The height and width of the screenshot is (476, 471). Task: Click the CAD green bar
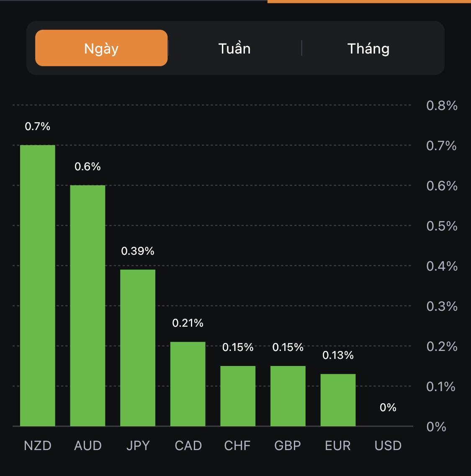click(x=188, y=384)
